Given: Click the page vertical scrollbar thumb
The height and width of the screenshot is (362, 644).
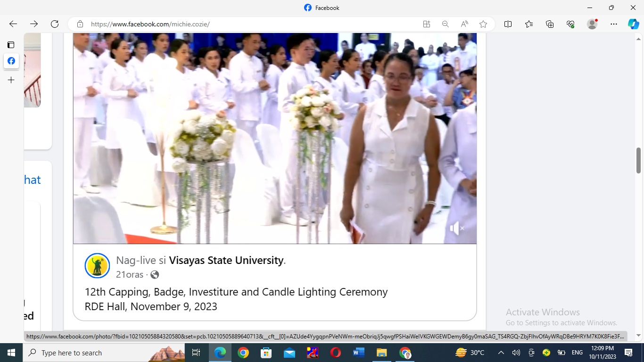Looking at the screenshot, I should click(639, 160).
